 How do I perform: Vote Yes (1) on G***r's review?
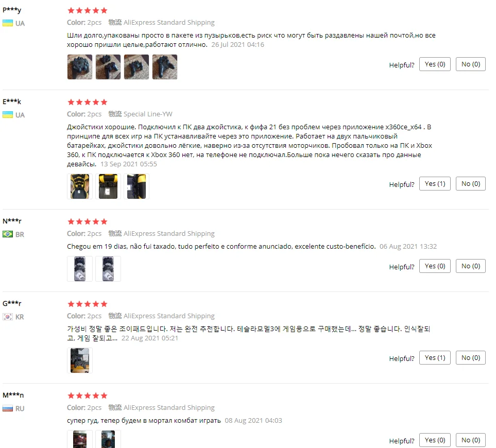point(435,358)
